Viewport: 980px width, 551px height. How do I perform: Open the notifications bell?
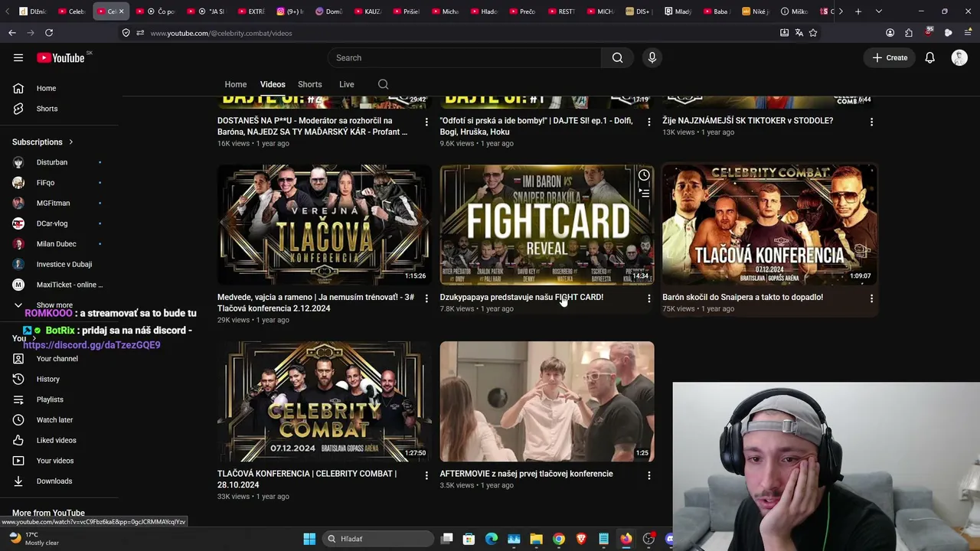(x=929, y=57)
